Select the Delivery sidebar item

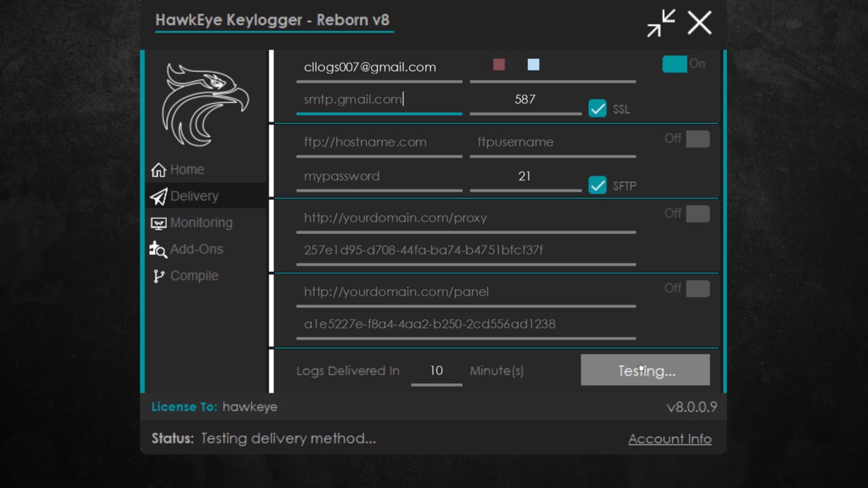tap(205, 196)
